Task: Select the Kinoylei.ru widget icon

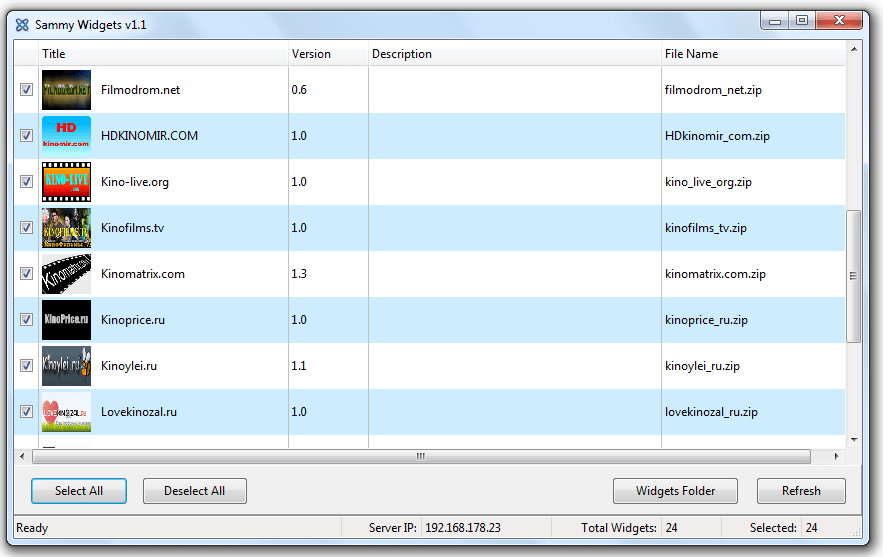Action: click(66, 366)
